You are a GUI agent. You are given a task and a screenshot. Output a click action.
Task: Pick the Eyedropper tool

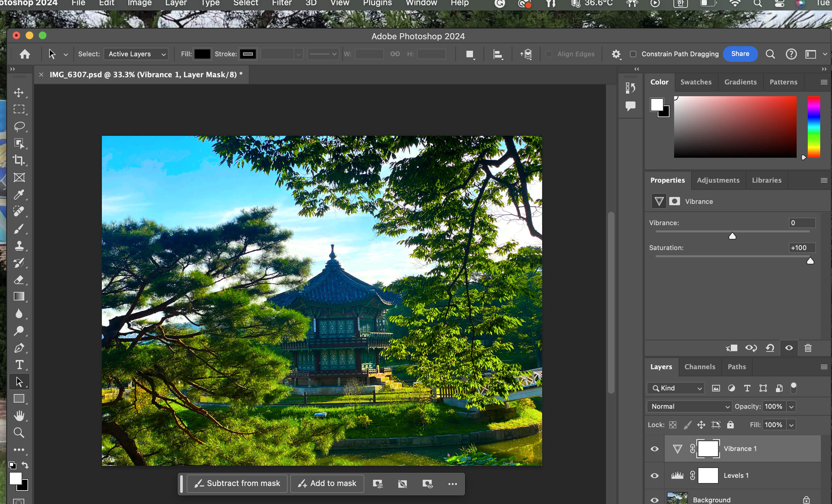[19, 195]
